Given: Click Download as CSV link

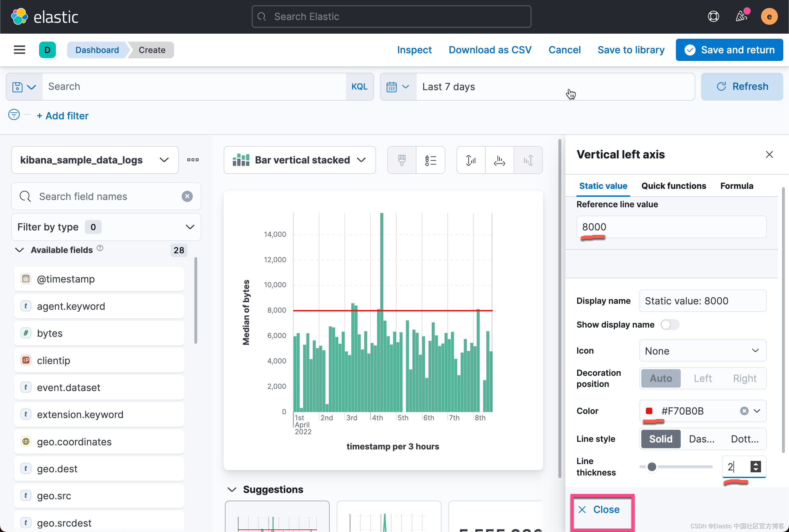Looking at the screenshot, I should click(x=489, y=50).
